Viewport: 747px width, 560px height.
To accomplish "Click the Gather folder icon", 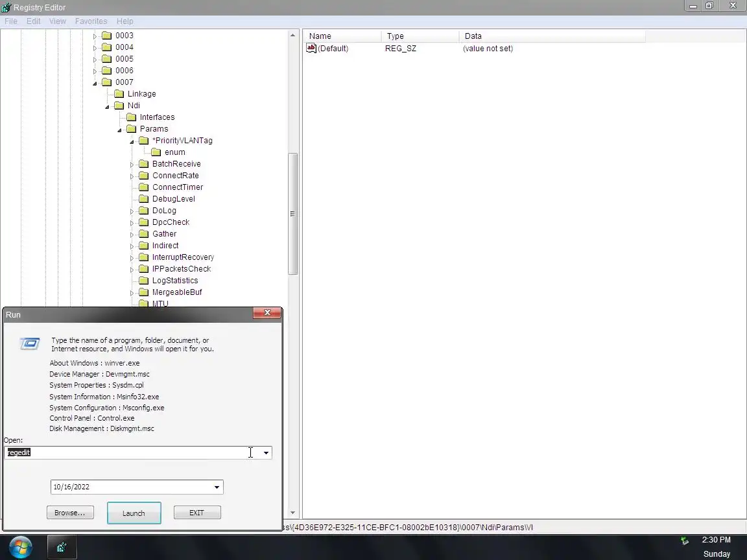I will 144,234.
